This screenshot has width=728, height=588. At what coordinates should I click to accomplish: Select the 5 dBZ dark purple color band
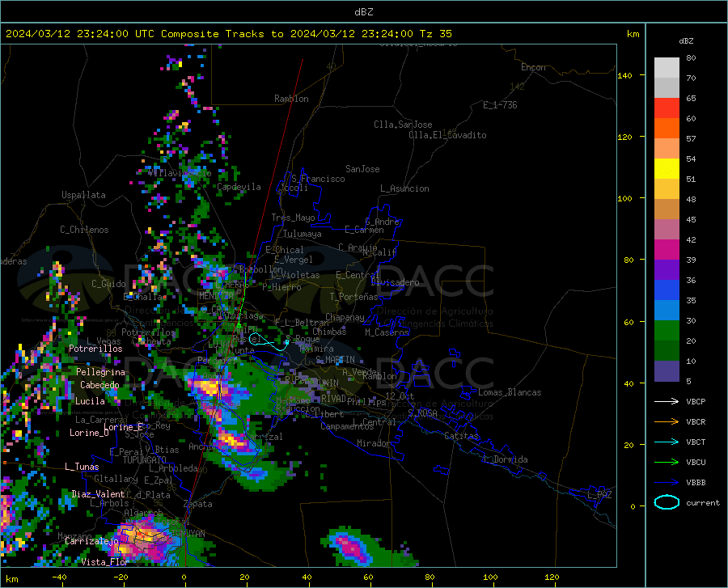coord(667,370)
